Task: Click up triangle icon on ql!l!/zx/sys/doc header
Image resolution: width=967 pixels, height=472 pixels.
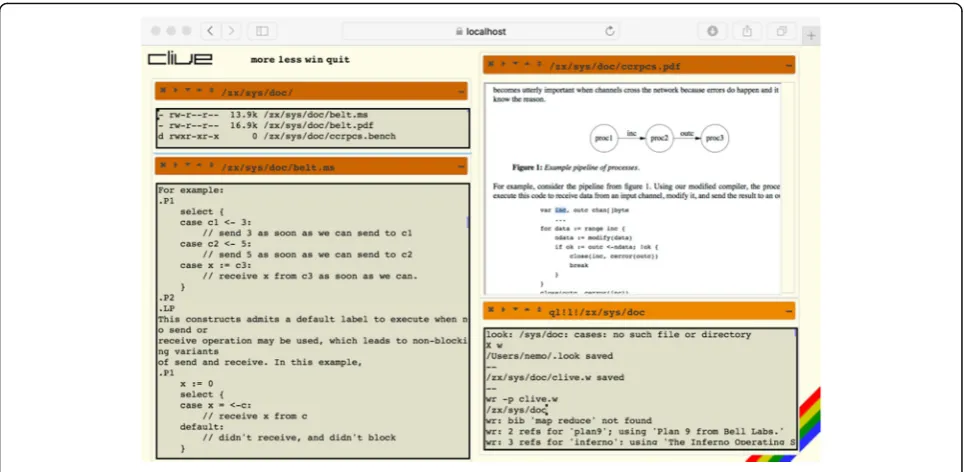Action: (527, 310)
